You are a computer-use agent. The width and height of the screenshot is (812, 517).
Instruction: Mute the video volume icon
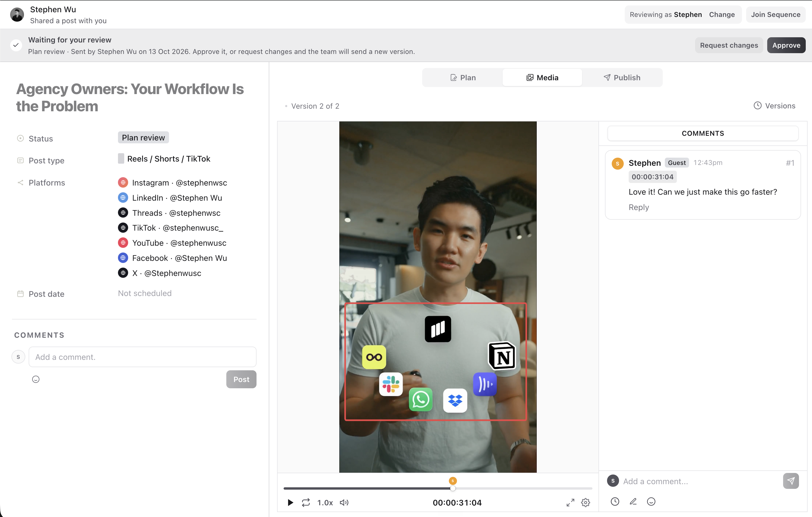344,502
